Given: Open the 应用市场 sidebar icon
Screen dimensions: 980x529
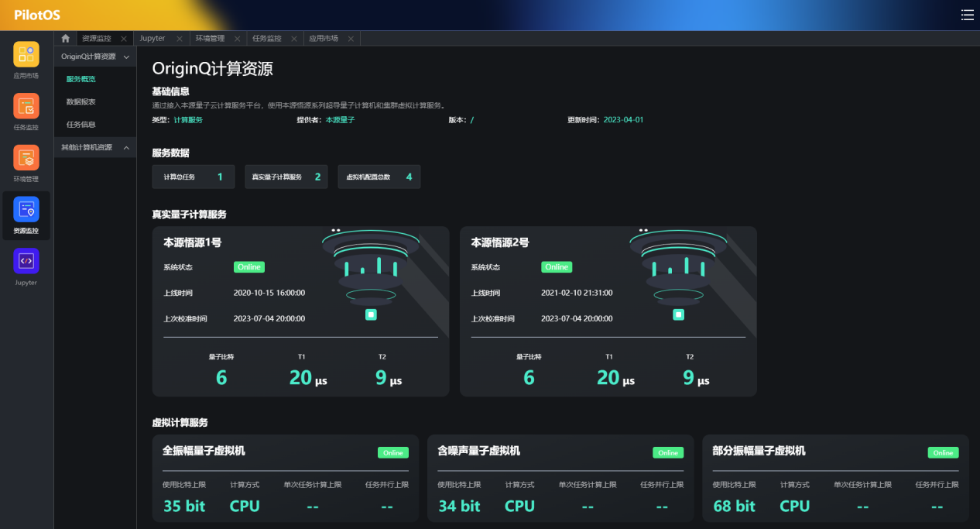Looking at the screenshot, I should coord(26,55).
